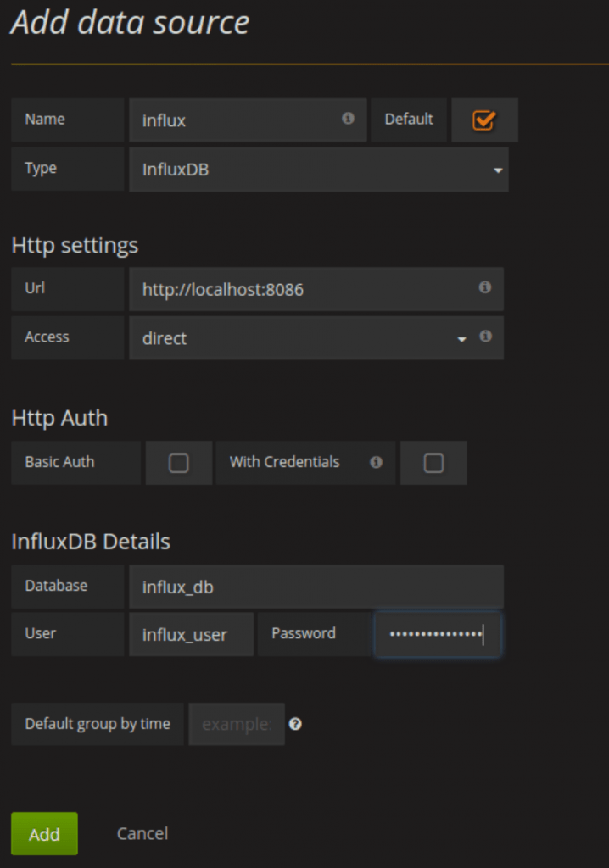Focus the Database field with influx_db
This screenshot has height=868, width=609.
pyautogui.click(x=316, y=587)
